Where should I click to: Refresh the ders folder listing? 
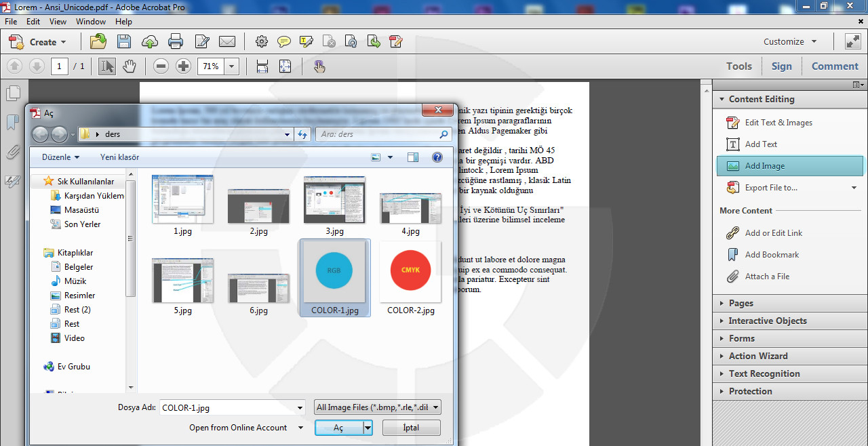[x=303, y=134]
